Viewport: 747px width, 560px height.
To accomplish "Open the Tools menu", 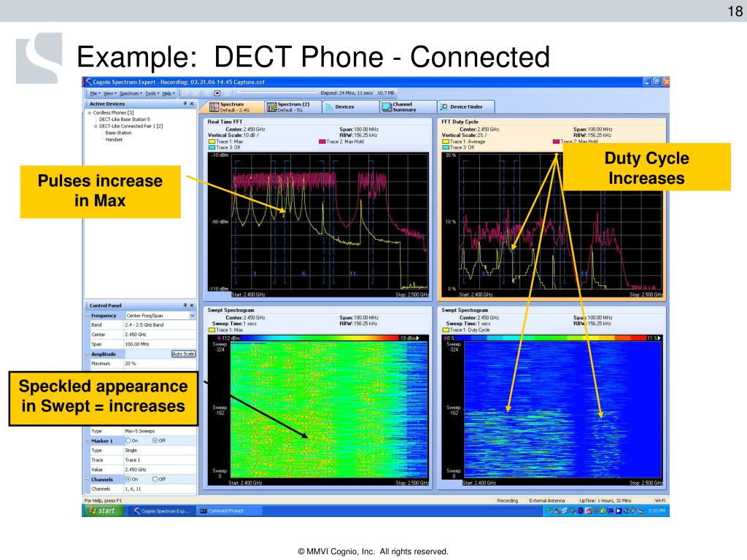I will click(152, 93).
